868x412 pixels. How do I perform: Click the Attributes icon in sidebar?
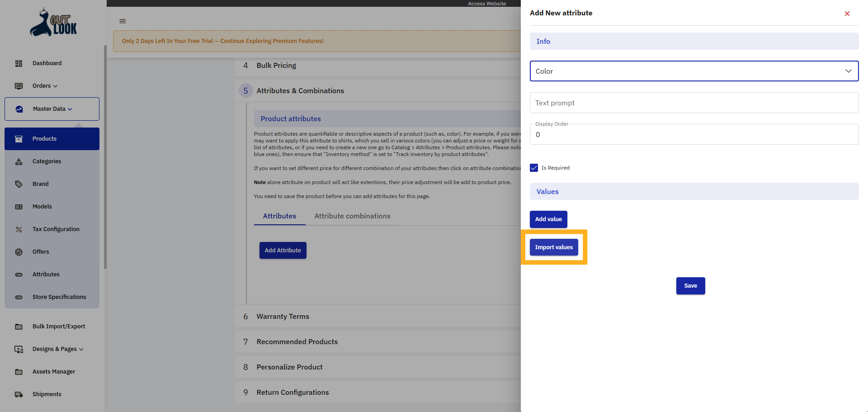(x=19, y=275)
